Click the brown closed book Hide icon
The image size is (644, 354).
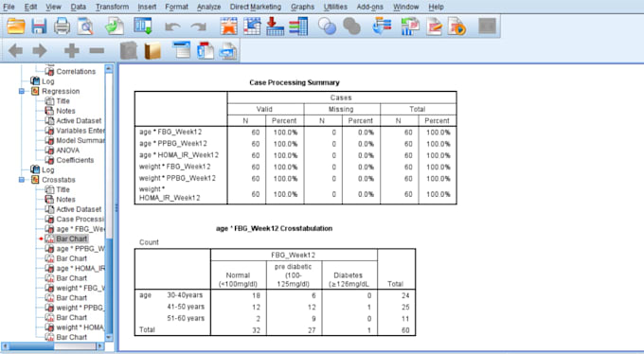(152, 51)
